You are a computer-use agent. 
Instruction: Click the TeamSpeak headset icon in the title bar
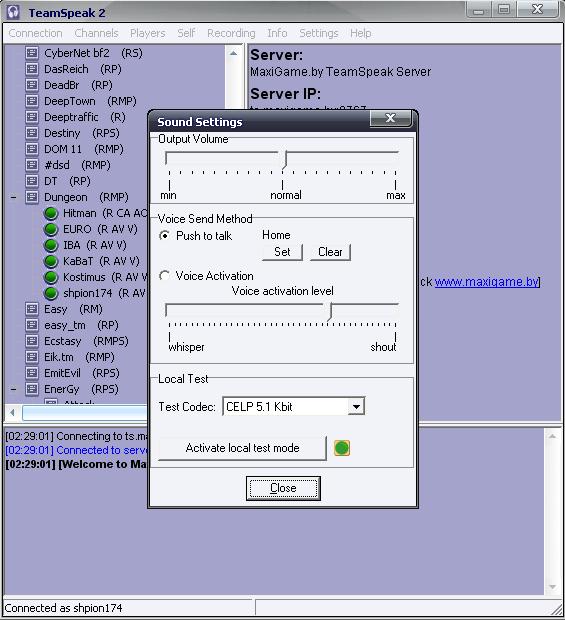[x=14, y=12]
